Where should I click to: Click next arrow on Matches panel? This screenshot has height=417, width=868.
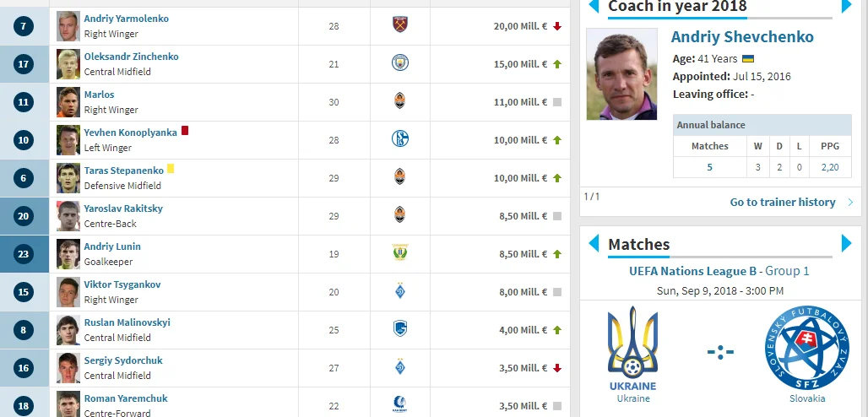[847, 244]
